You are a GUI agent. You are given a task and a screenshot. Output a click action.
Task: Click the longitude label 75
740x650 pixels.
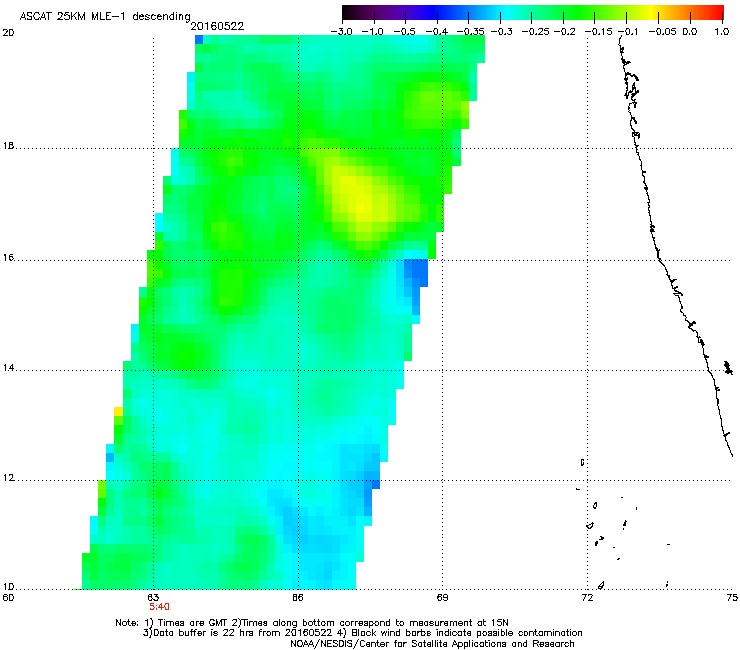tap(732, 598)
